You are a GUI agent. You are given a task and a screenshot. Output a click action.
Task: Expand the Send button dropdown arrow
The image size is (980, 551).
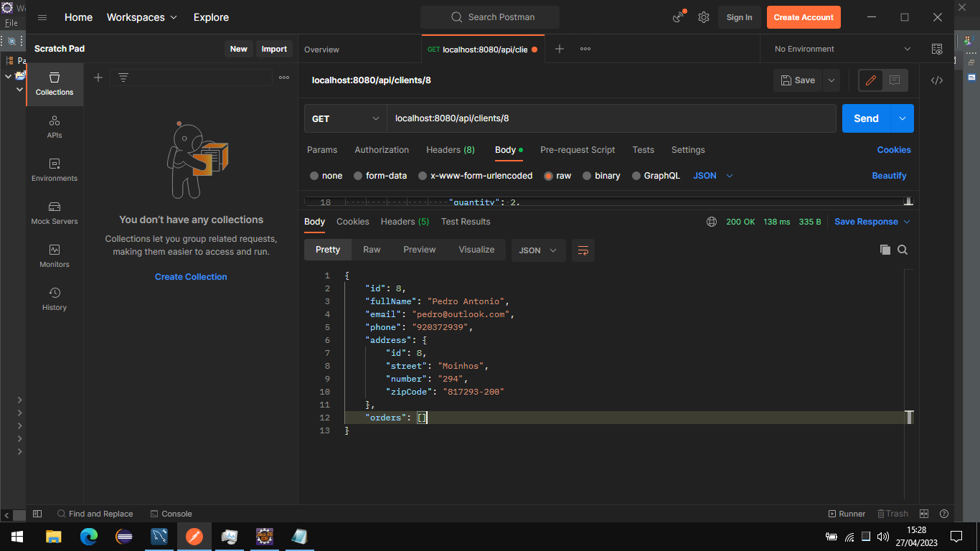tap(902, 118)
